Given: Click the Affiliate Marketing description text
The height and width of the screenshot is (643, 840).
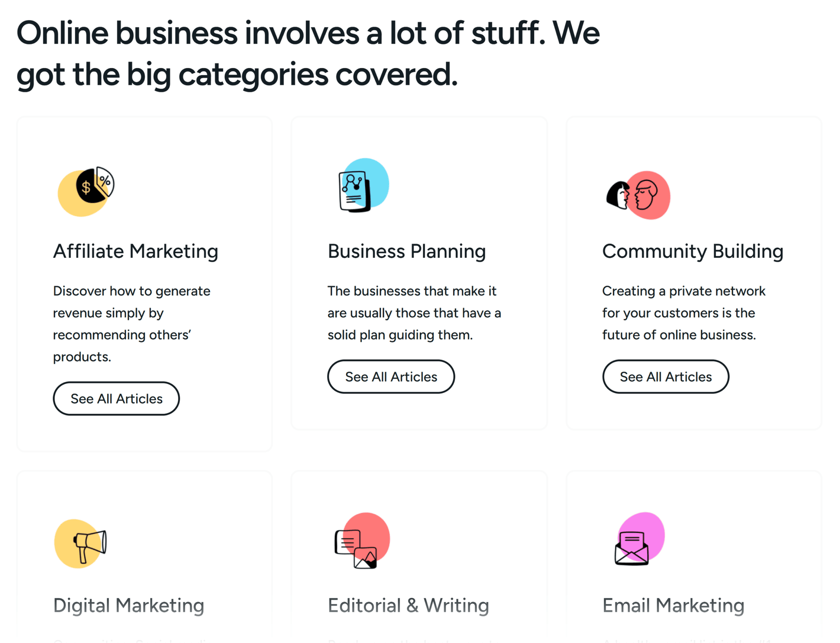Looking at the screenshot, I should coord(131,323).
